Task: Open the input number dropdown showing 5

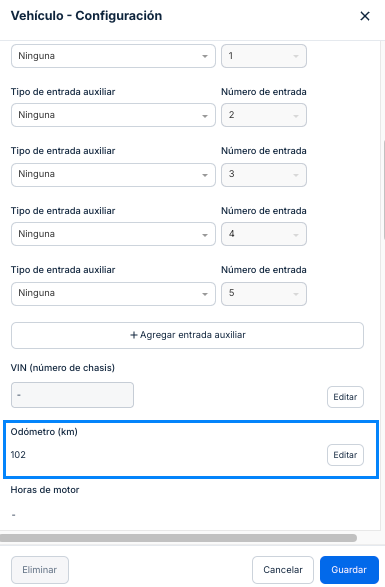Action: (x=264, y=294)
